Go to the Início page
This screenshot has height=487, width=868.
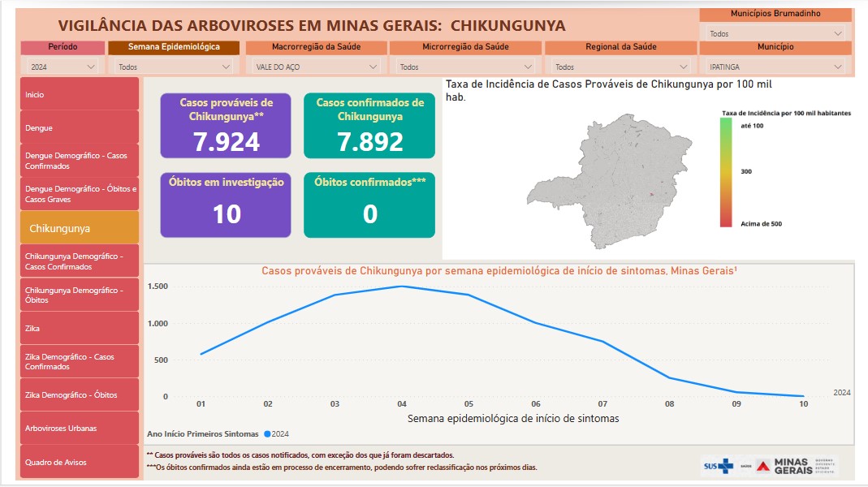coord(79,94)
